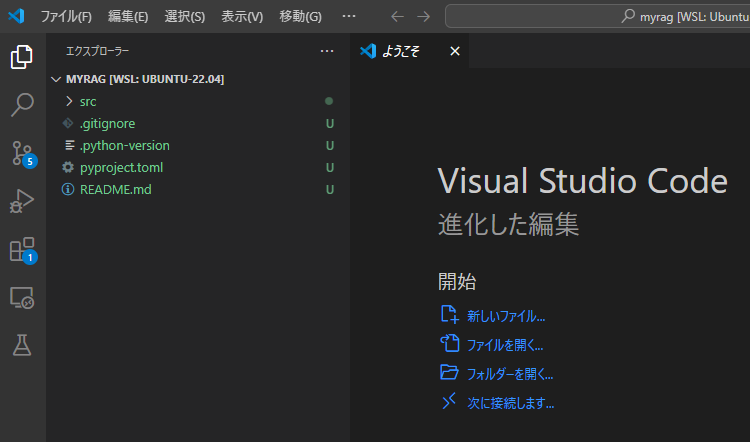
Task: Open the Testing flask view
Action: [x=22, y=345]
